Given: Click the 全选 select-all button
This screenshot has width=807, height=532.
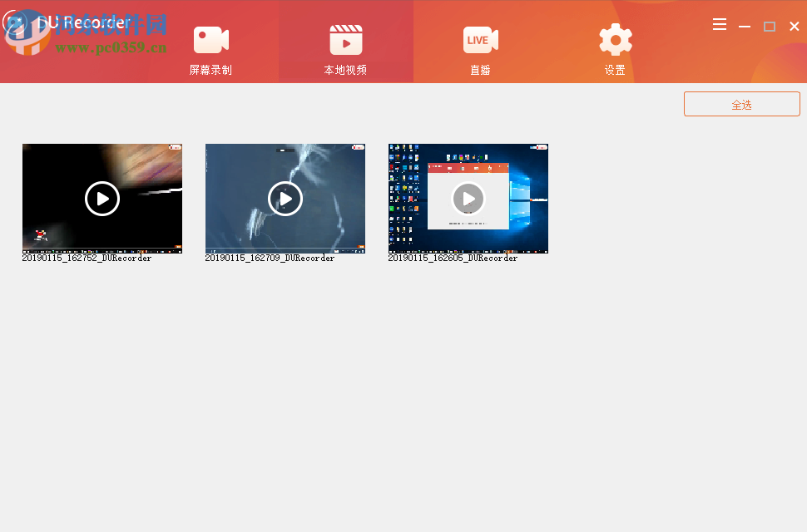Looking at the screenshot, I should (x=741, y=103).
